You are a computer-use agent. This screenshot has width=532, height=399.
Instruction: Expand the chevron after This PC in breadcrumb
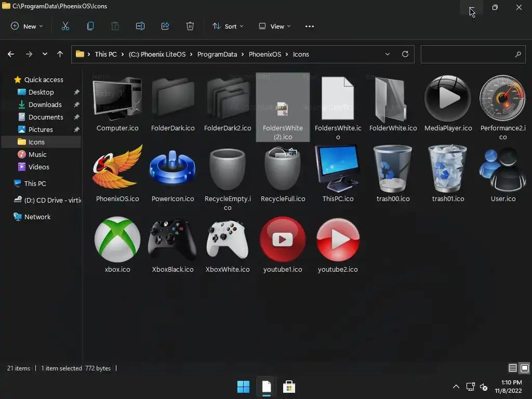pyautogui.click(x=123, y=54)
